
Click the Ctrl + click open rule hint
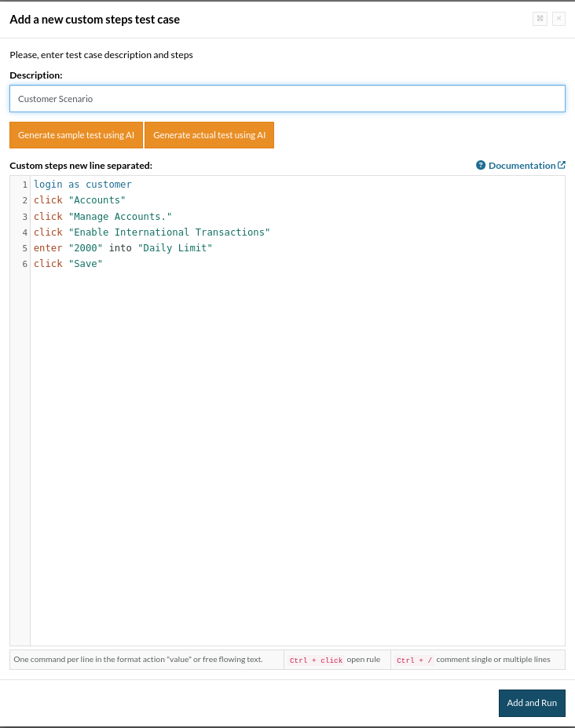click(336, 660)
